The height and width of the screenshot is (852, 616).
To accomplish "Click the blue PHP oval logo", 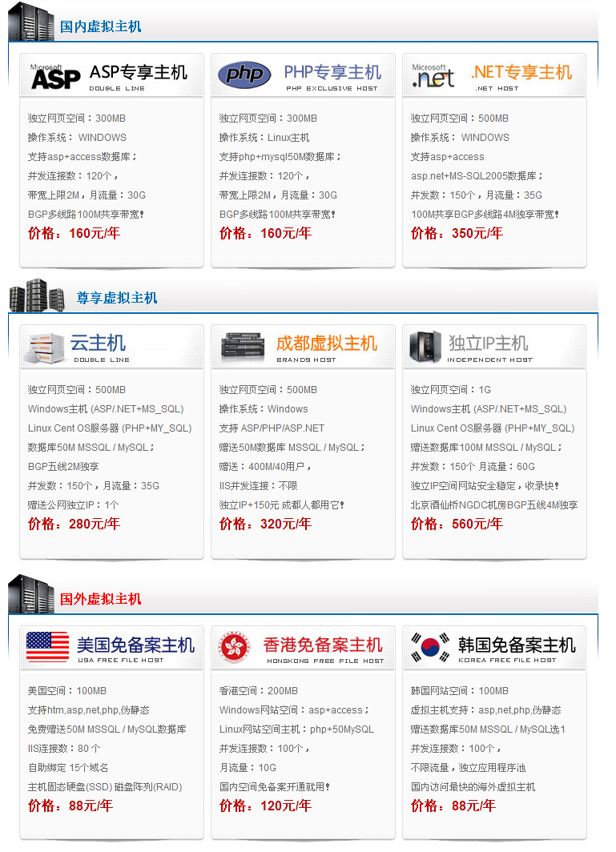I will pos(244,75).
